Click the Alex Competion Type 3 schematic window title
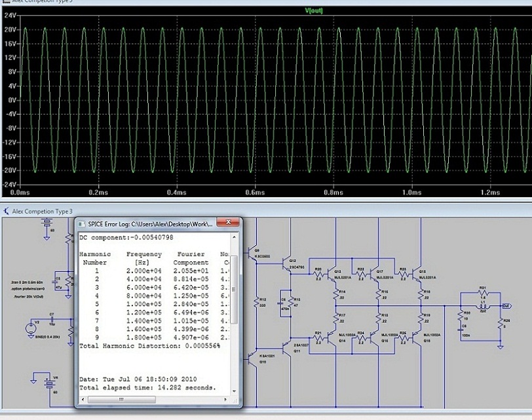The width and height of the screenshot is (532, 420). coord(42,212)
